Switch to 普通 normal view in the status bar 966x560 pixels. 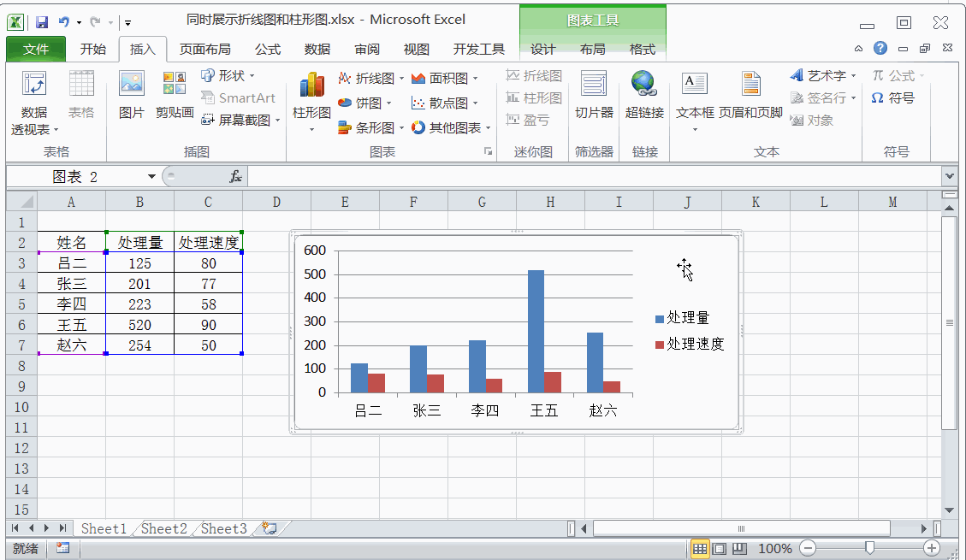[x=699, y=548]
